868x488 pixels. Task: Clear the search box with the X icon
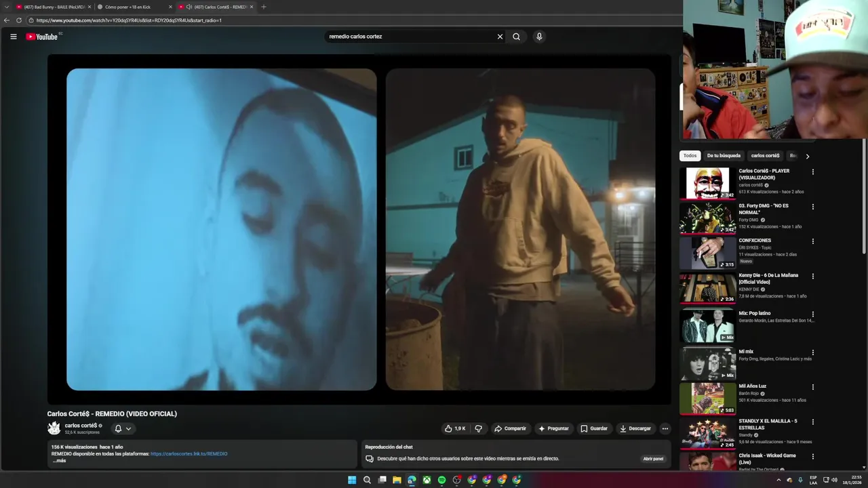tap(500, 37)
